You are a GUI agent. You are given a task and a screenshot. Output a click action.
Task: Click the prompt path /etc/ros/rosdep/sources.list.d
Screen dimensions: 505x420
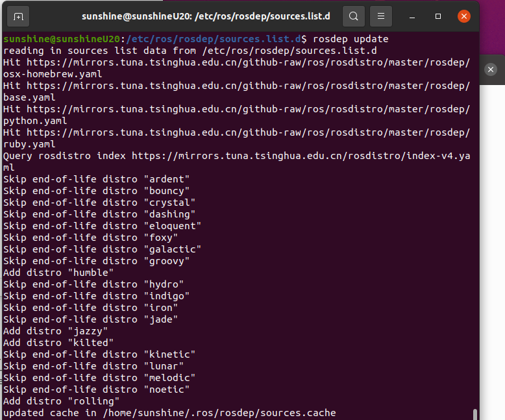214,39
